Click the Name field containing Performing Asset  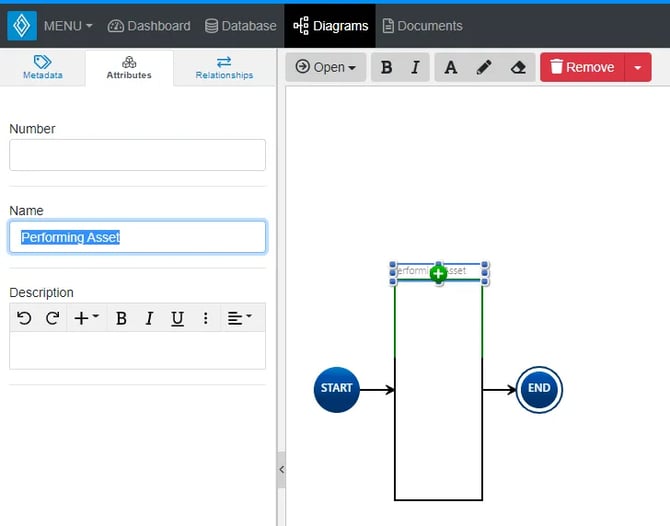[137, 237]
